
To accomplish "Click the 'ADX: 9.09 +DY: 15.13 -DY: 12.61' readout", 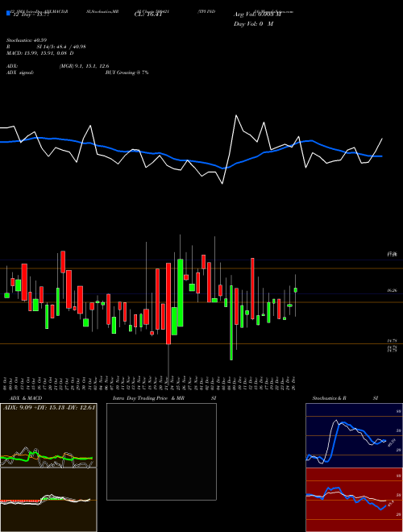I will point(49,407).
